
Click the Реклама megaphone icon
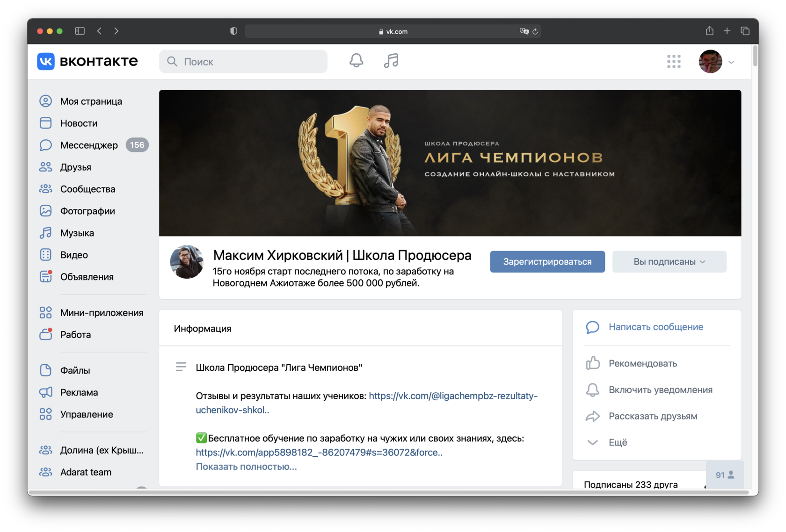point(45,392)
